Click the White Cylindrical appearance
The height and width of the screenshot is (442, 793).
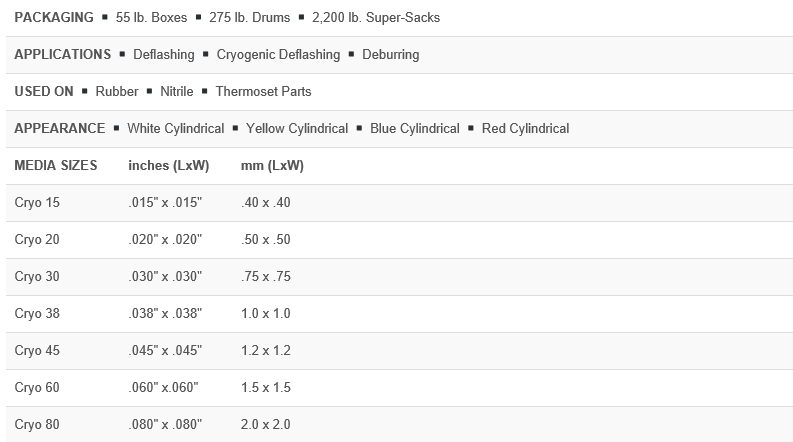tap(173, 128)
